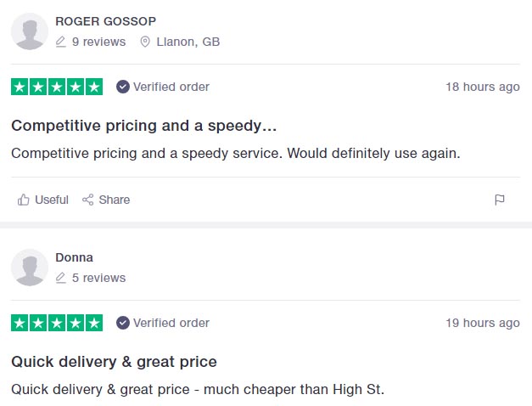Click the verified checkmark on Roger's review
The image size is (532, 406).
click(123, 87)
